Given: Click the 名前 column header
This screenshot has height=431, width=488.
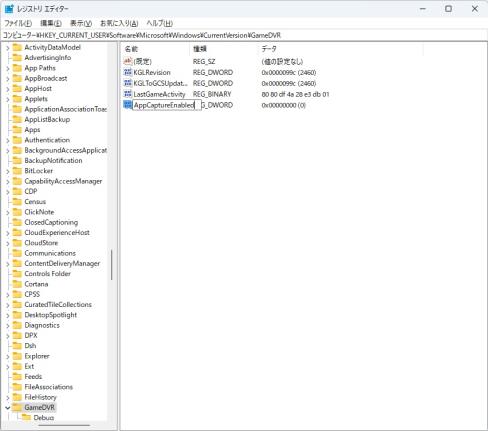Looking at the screenshot, I should pos(155,49).
